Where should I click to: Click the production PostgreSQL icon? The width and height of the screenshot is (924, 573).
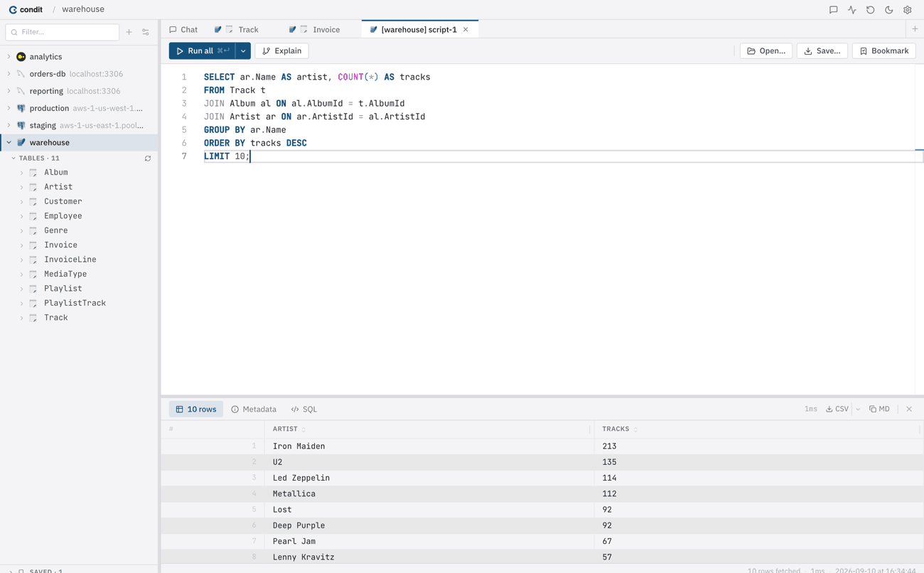[21, 108]
